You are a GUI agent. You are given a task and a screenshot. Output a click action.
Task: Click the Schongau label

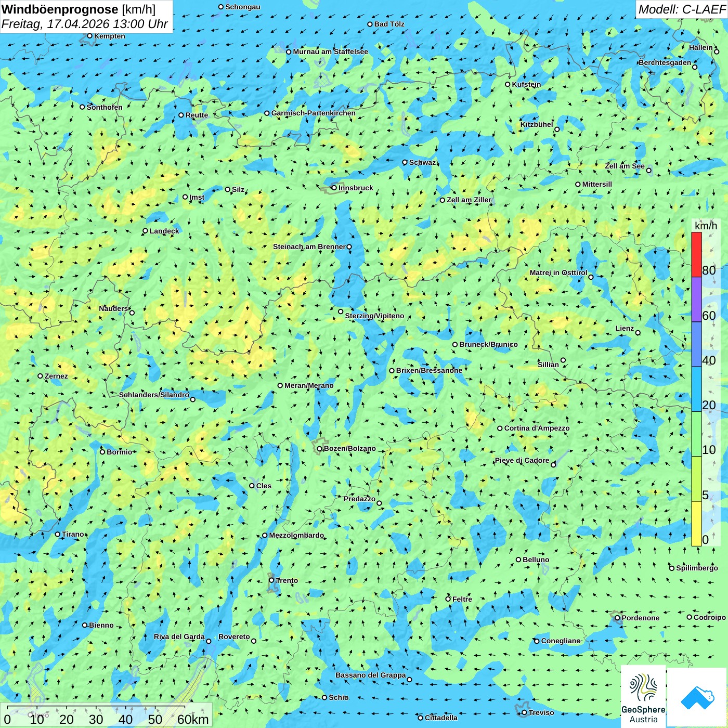[243, 7]
